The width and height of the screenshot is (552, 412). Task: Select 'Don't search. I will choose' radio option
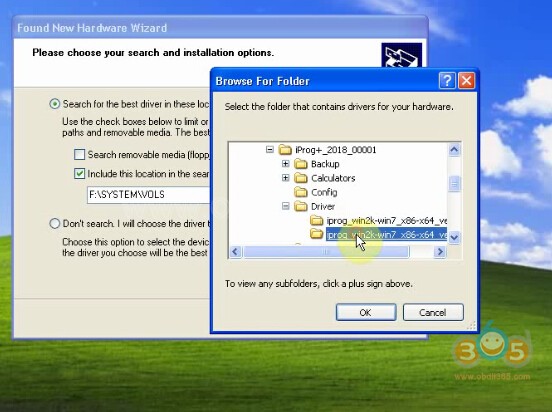tap(55, 224)
